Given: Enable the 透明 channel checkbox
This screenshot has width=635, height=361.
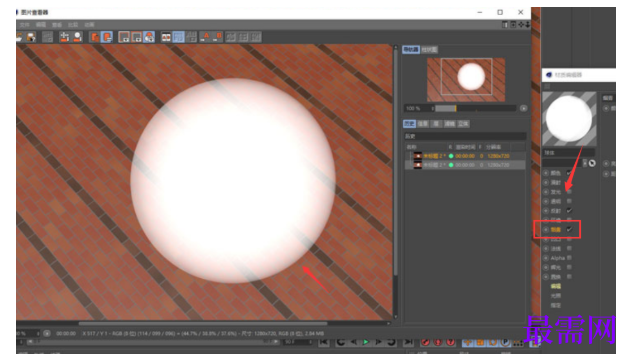Looking at the screenshot, I should coord(569,201).
